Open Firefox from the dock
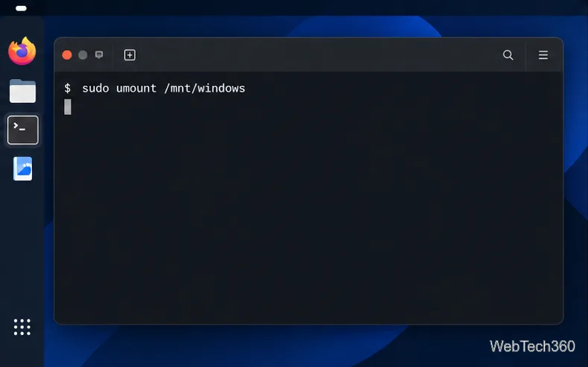Image resolution: width=588 pixels, height=367 pixels. pyautogui.click(x=22, y=51)
